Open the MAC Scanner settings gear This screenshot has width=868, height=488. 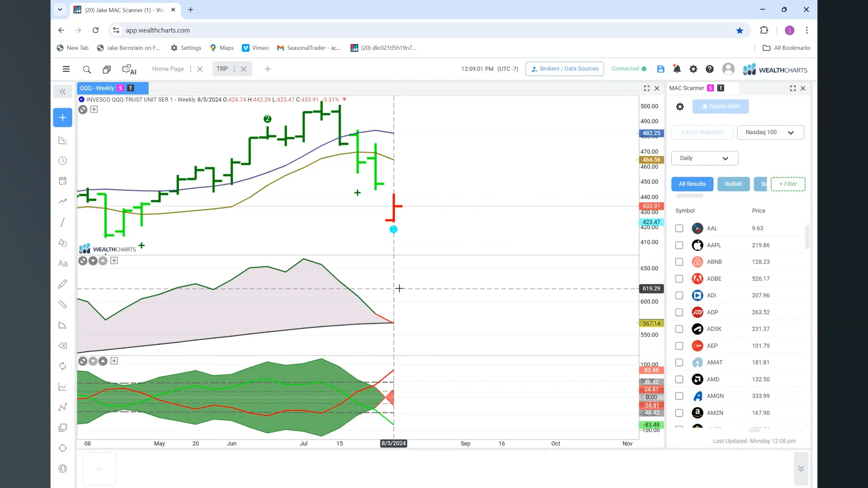coord(680,107)
